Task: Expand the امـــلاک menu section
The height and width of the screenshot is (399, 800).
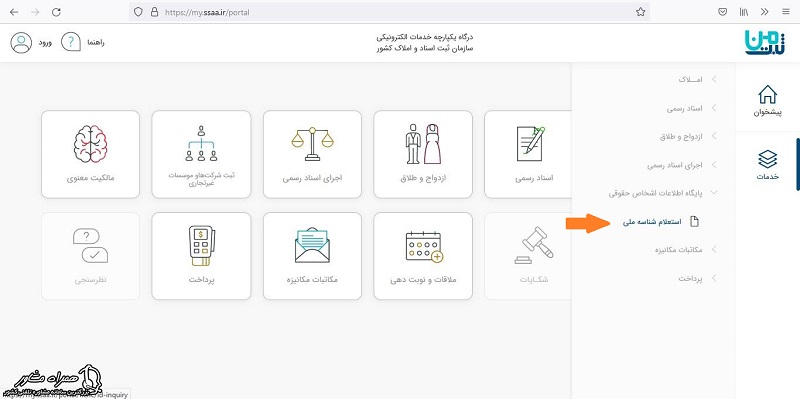Action: 697,80
